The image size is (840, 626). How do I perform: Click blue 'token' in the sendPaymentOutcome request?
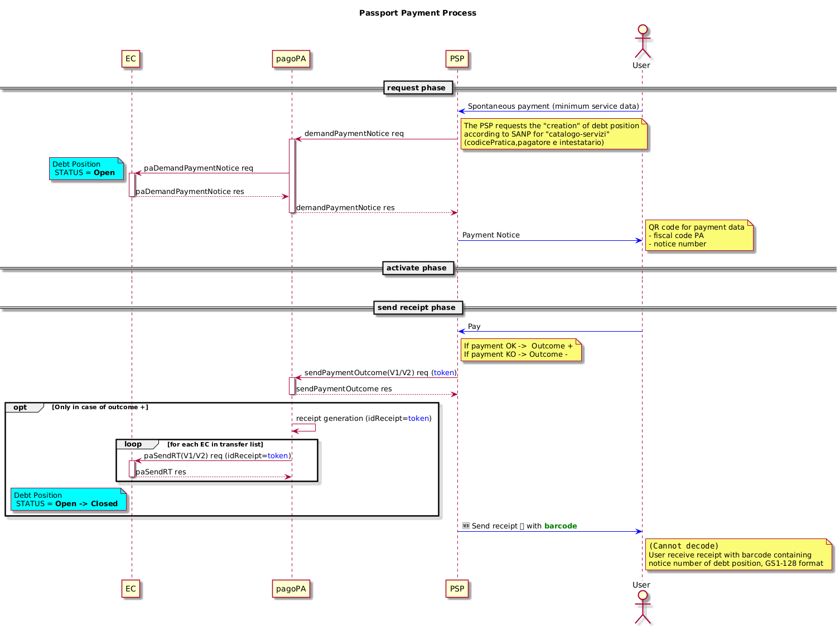[444, 373]
